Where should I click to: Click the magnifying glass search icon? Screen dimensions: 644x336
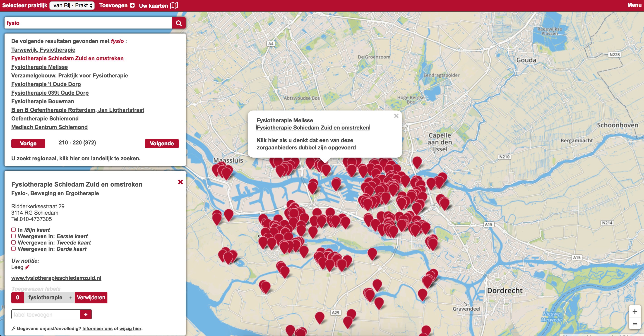click(x=178, y=23)
